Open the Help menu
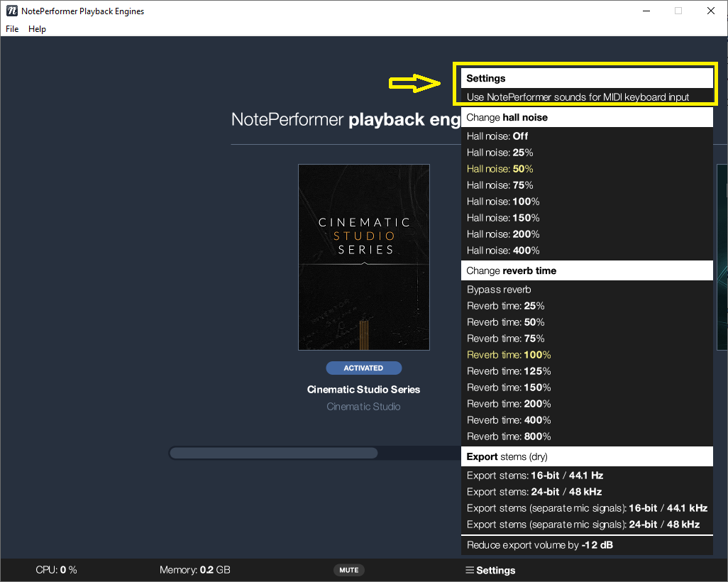The width and height of the screenshot is (728, 582). 37,29
